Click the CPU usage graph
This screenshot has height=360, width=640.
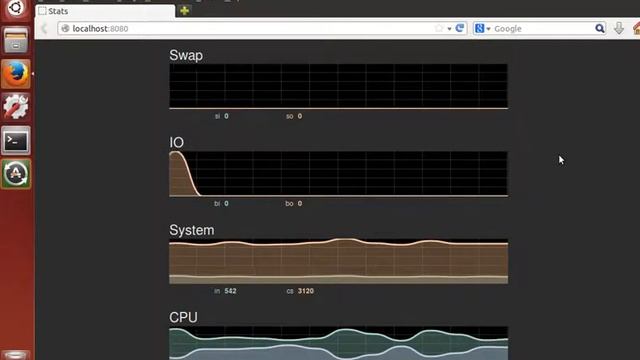click(338, 343)
